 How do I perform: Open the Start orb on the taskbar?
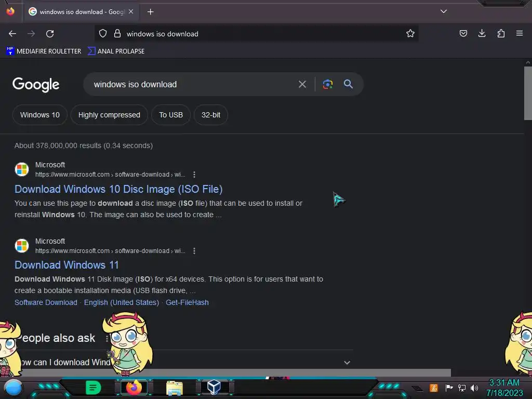pos(14,388)
